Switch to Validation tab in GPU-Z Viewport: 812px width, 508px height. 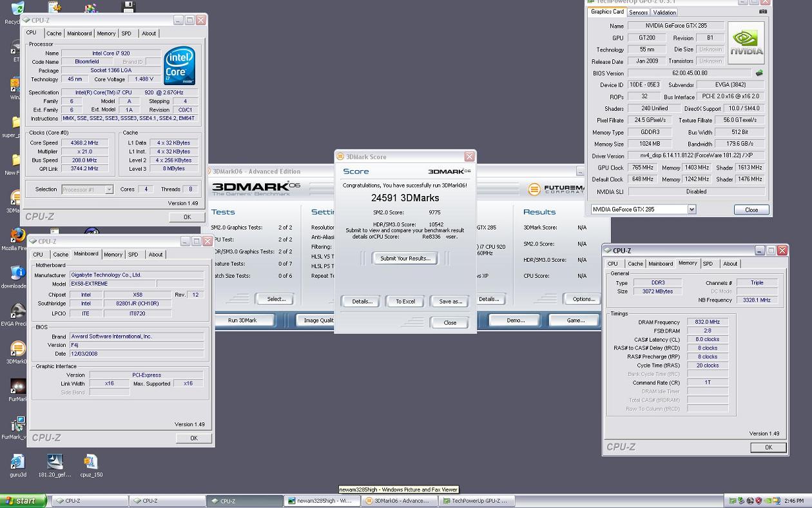(x=664, y=12)
